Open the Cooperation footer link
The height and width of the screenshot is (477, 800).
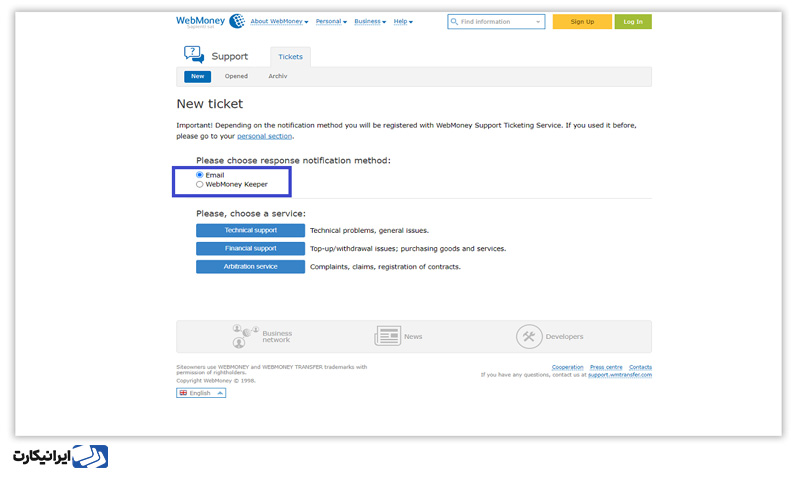[567, 367]
